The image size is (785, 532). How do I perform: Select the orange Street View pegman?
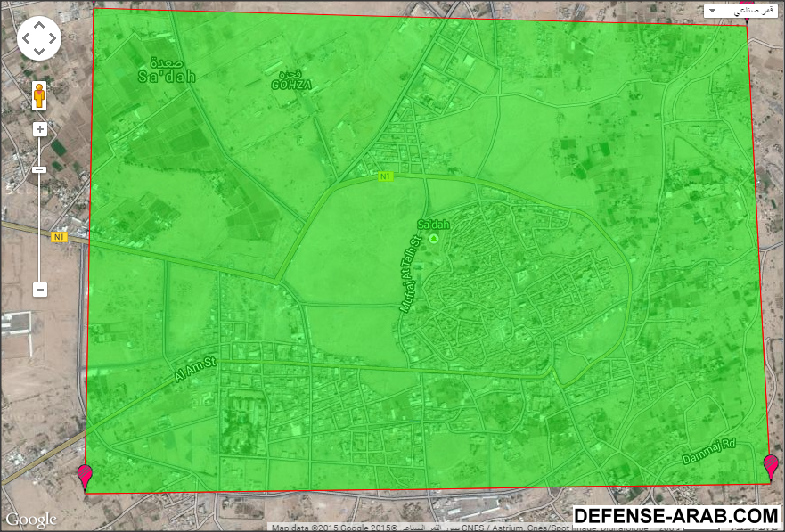pyautogui.click(x=39, y=94)
